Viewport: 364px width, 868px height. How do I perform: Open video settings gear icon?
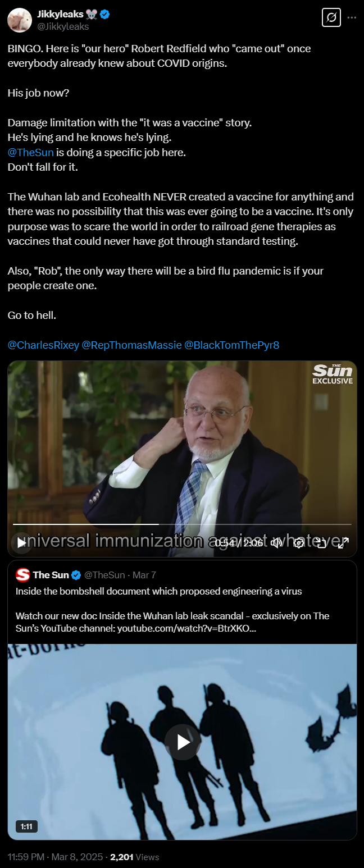point(299,542)
